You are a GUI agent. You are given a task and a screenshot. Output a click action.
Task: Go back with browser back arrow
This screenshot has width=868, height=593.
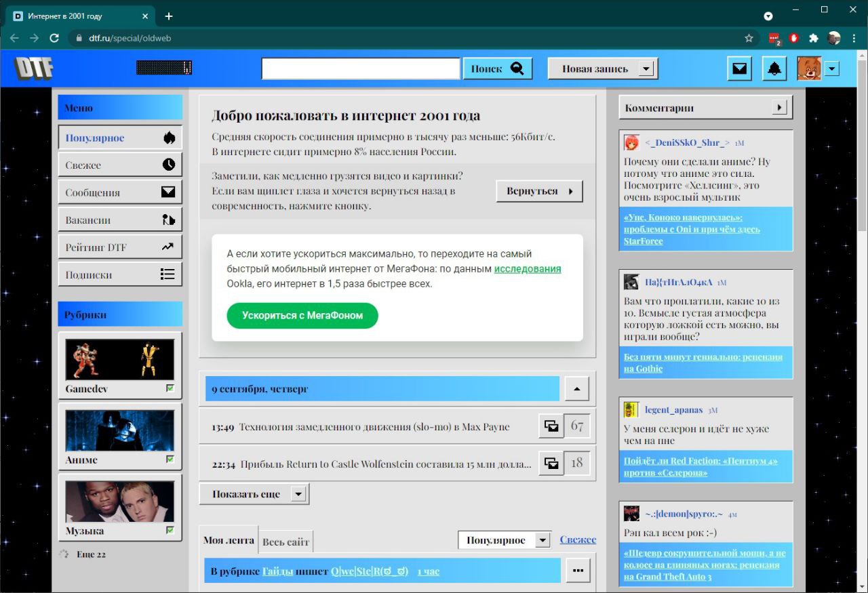click(x=14, y=38)
